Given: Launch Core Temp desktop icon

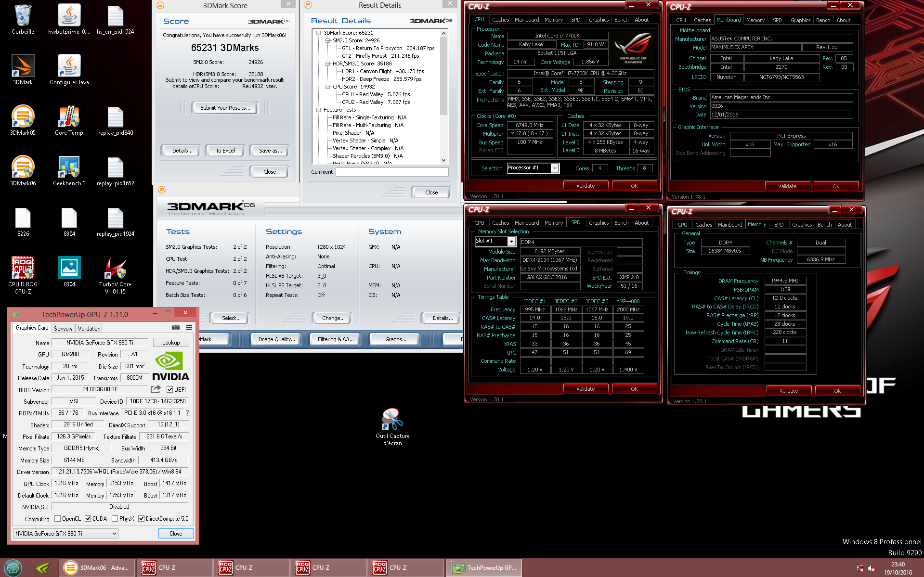Looking at the screenshot, I should coord(69,121).
